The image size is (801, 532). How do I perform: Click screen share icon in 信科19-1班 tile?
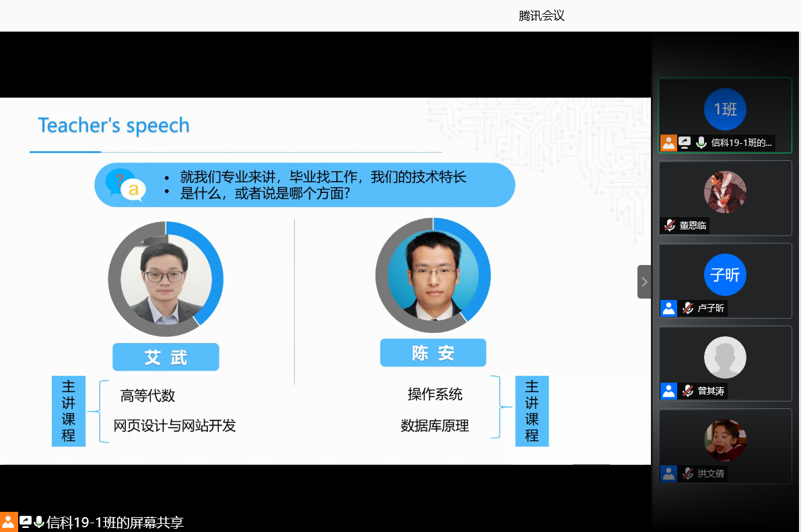[685, 143]
